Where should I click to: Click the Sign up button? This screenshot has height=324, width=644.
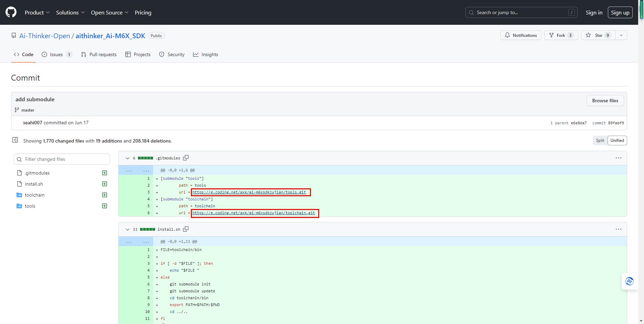pyautogui.click(x=620, y=12)
